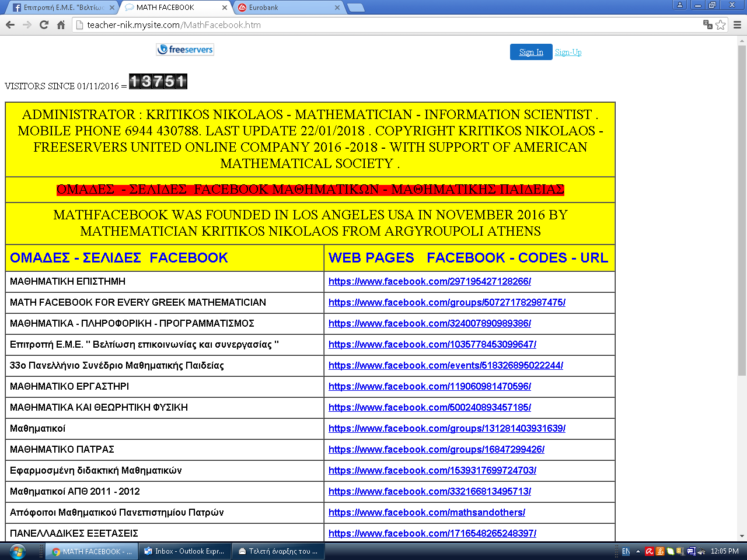This screenshot has width=747, height=560.
Task: Click the text ΜΑΘΗΜΑΤΙΚΑ ΚΑΙ ΘΕΩΡΗΤΙΚΗ ΦΥΣΙΚΗ
Action: (x=99, y=407)
